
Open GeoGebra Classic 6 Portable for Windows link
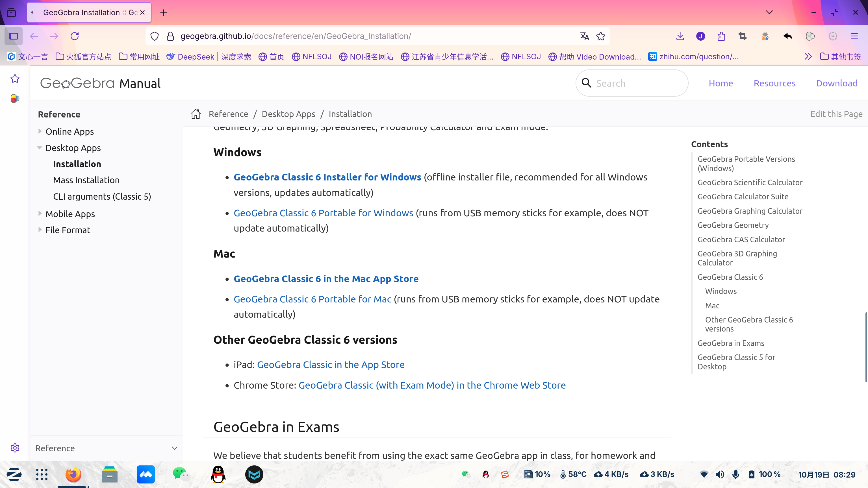click(x=323, y=213)
